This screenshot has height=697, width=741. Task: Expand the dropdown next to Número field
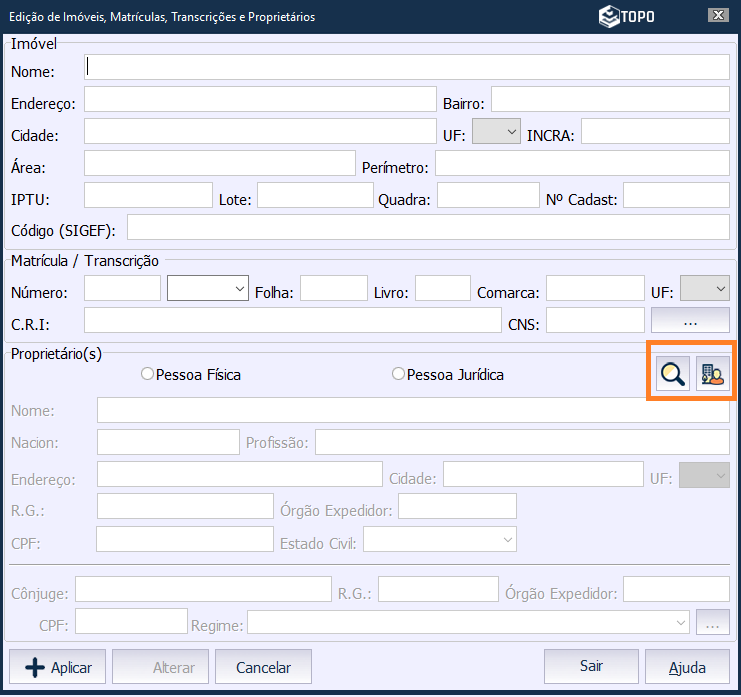point(208,289)
